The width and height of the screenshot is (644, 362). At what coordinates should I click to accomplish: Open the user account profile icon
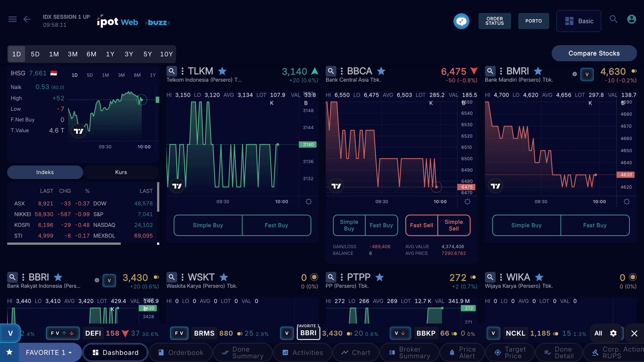click(x=631, y=19)
